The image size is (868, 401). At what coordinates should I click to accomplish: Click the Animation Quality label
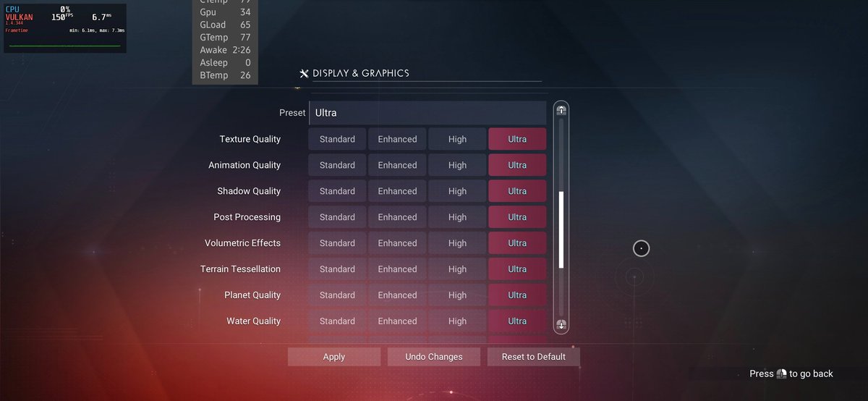(244, 165)
